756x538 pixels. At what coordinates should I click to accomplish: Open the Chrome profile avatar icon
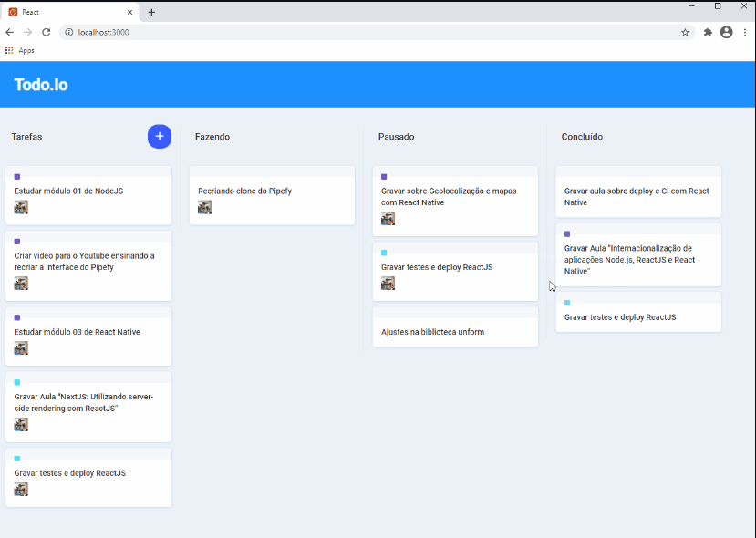pyautogui.click(x=727, y=32)
